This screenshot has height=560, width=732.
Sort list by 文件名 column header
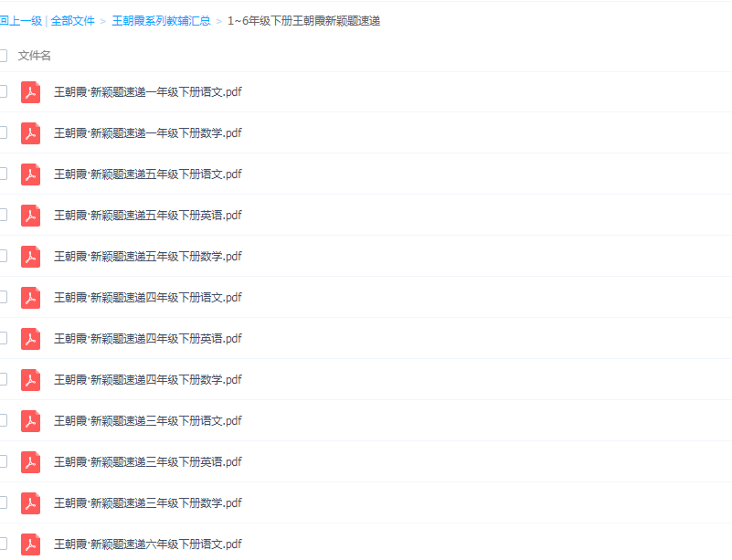pos(34,56)
